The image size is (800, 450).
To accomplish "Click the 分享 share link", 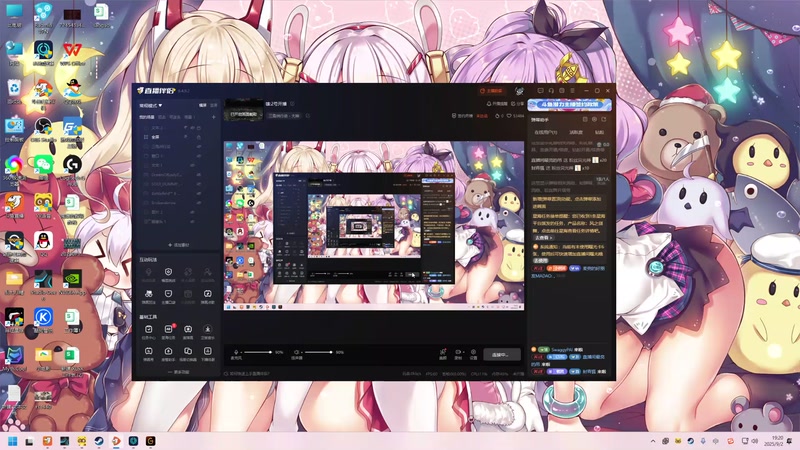I will (517, 104).
